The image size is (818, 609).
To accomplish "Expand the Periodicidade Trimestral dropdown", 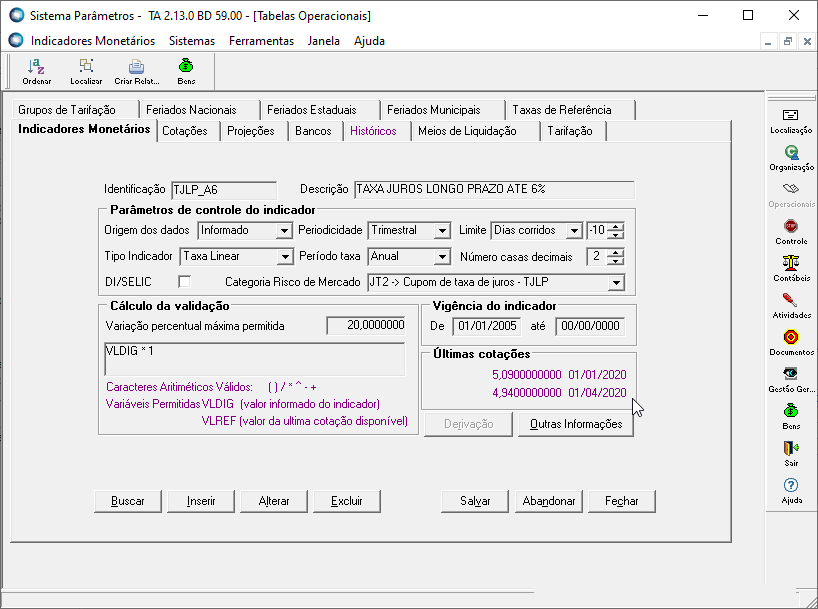I will pos(442,231).
